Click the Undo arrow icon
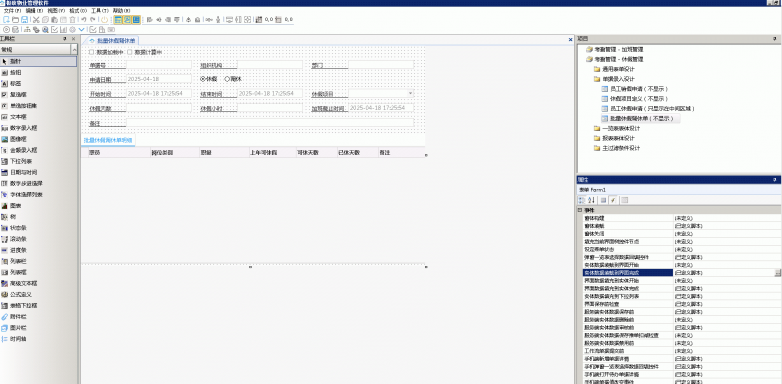Image resolution: width=782 pixels, height=384 pixels. click(x=84, y=19)
